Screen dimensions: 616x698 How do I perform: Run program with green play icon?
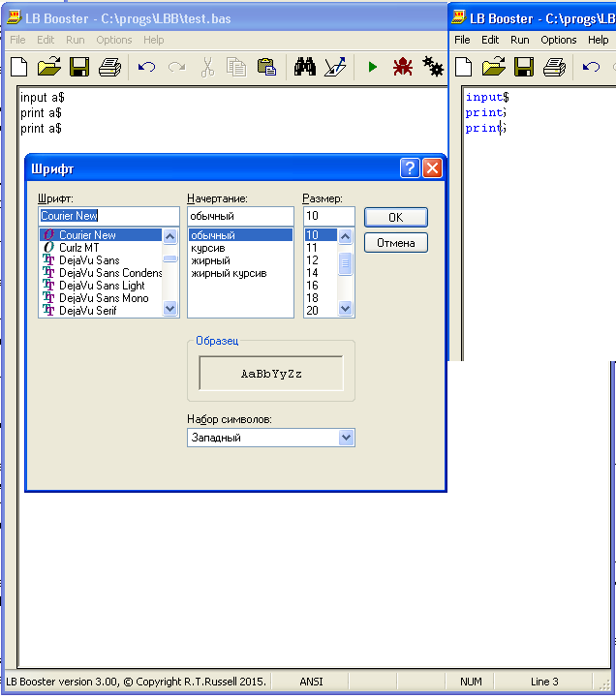tap(373, 67)
